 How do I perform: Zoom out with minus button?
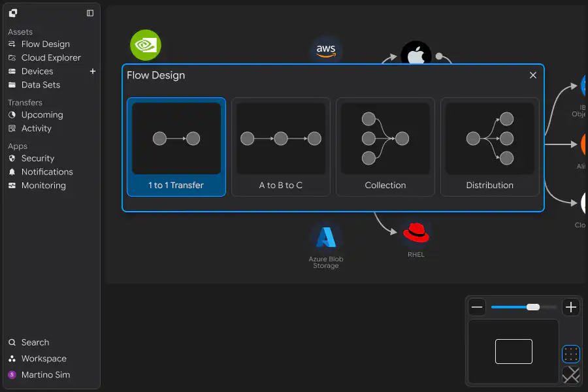coord(477,307)
